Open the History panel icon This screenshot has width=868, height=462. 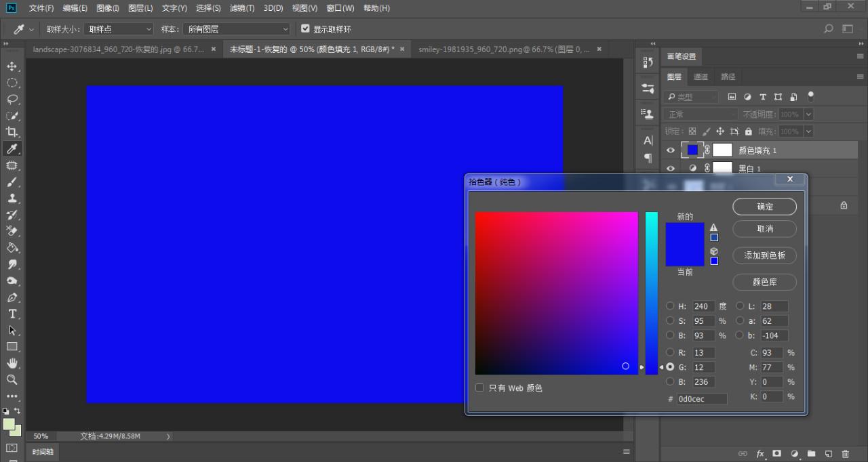(648, 62)
